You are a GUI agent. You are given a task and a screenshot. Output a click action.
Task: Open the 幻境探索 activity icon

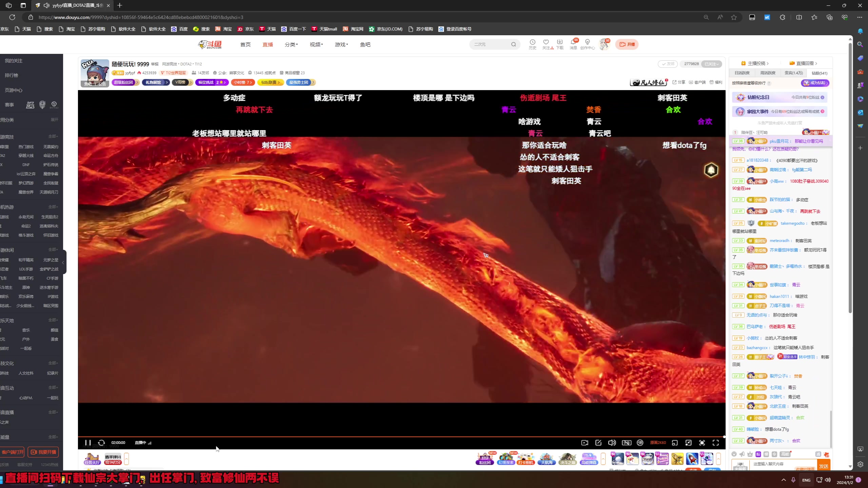coord(506,459)
